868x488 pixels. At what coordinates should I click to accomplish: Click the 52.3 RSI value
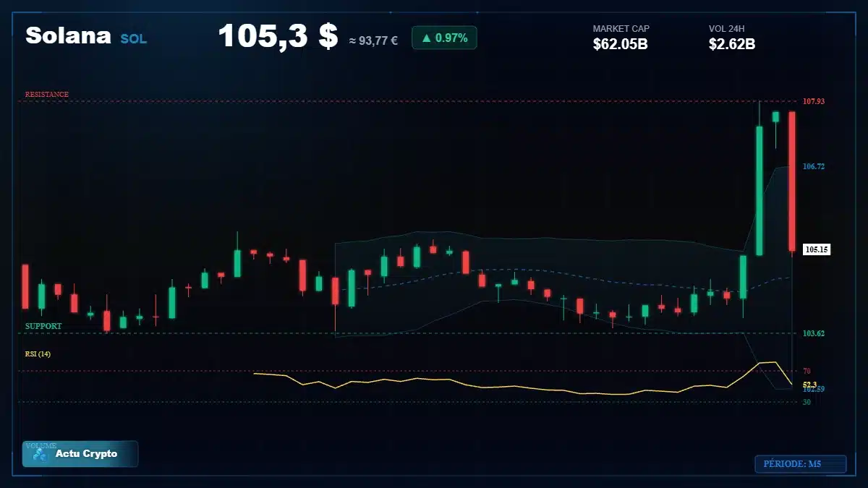point(809,385)
